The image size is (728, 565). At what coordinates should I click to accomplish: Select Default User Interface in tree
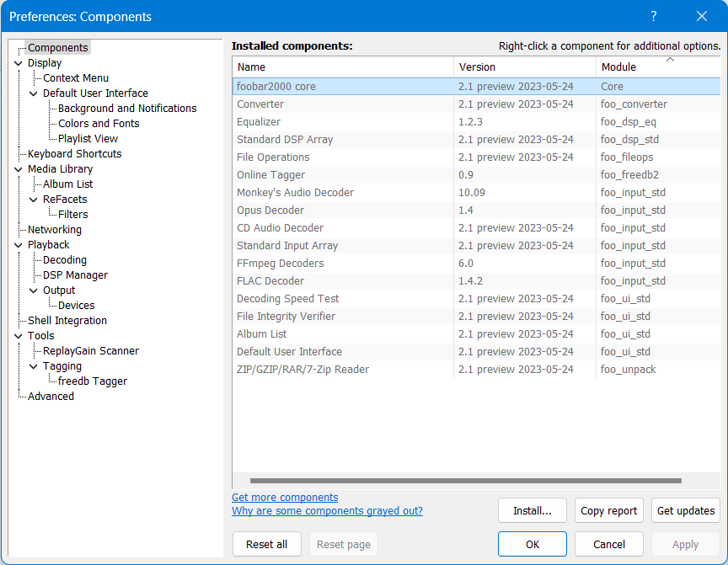pyautogui.click(x=95, y=93)
